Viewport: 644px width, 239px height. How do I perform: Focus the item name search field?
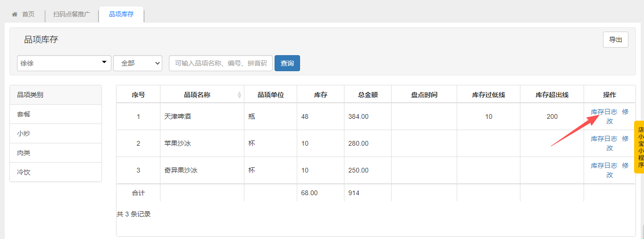221,63
